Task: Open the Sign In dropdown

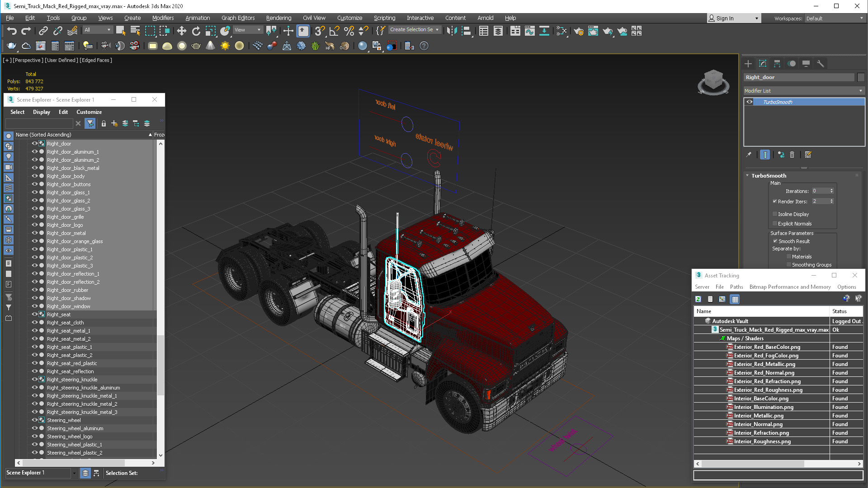Action: coord(733,19)
